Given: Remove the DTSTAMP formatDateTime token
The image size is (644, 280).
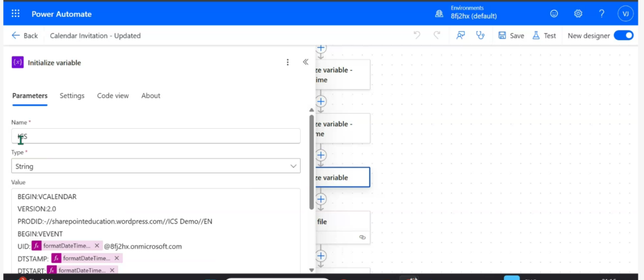Looking at the screenshot, I should (x=116, y=258).
